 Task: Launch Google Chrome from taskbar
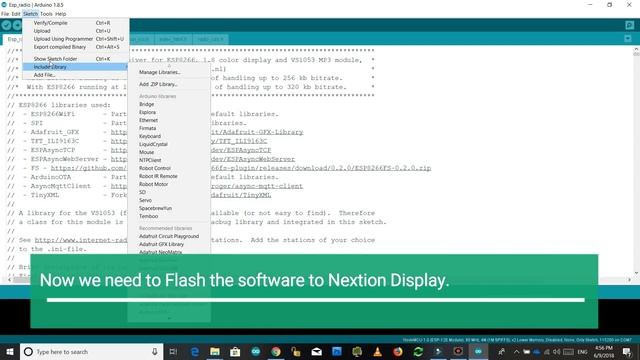(x=276, y=351)
